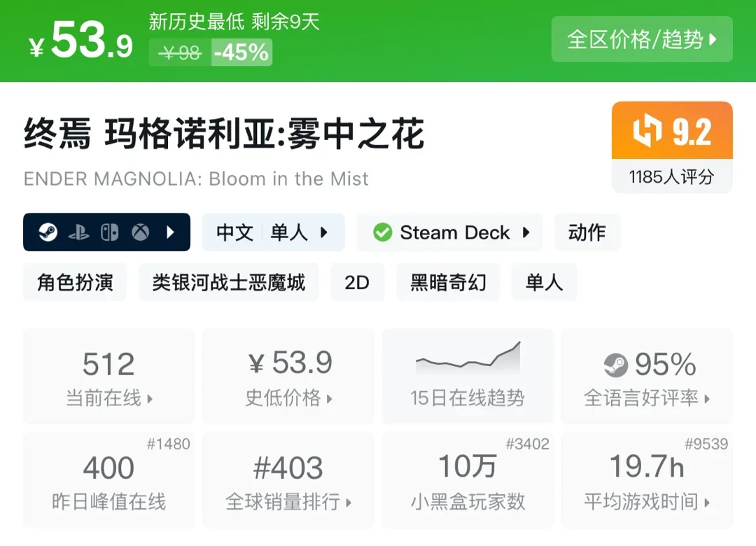Open 全区价格/趋势 regional price trends
This screenshot has height=546, width=756.
[x=642, y=39]
